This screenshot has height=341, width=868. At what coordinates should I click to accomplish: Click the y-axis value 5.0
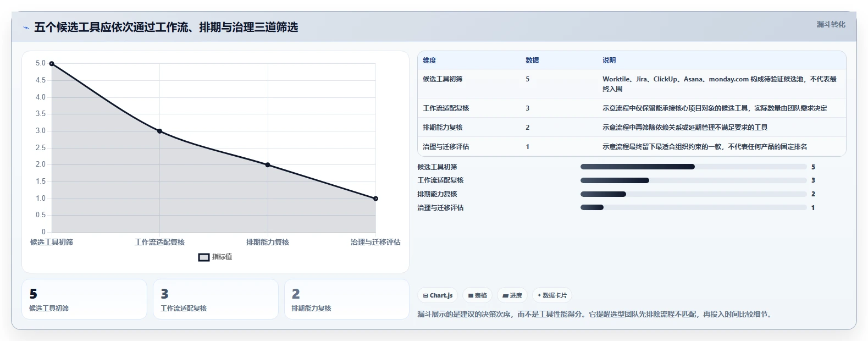41,63
